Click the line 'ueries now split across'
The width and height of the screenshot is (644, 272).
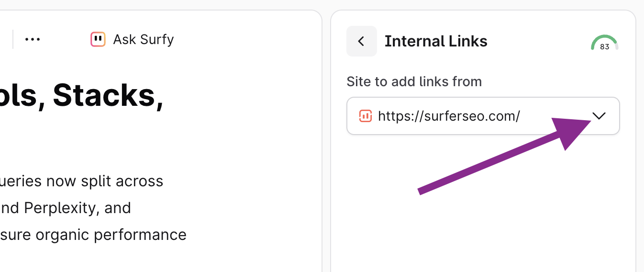[81, 181]
